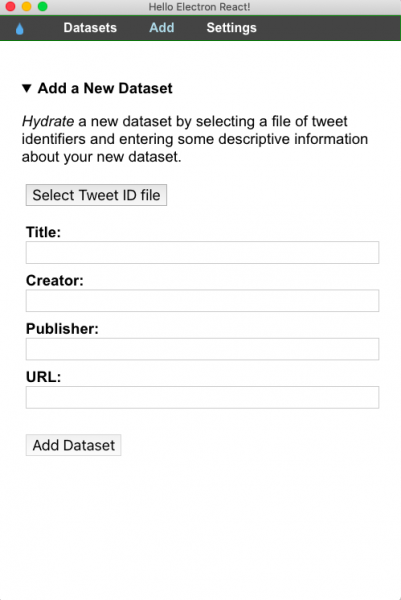401x600 pixels.
Task: Click the "Add a New Dataset" heading text
Action: pos(105,88)
